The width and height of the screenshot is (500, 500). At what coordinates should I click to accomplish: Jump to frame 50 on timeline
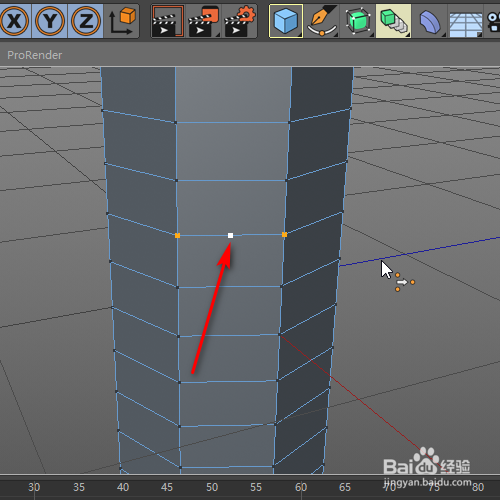pos(212,487)
